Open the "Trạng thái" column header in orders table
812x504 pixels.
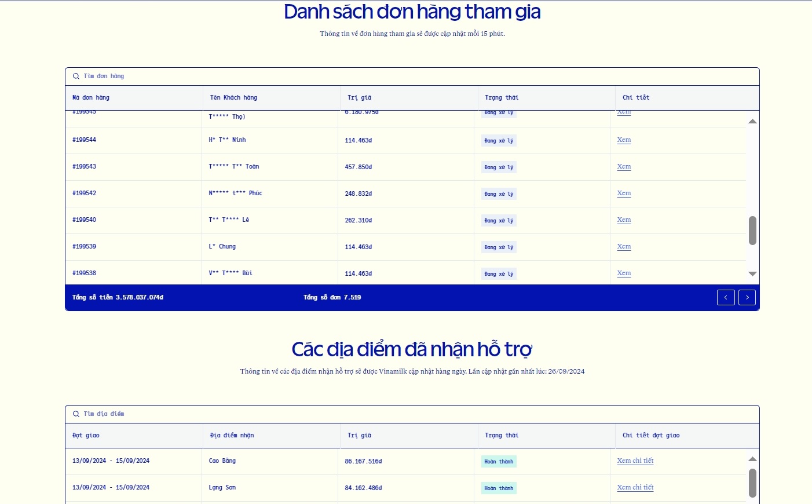pos(502,97)
